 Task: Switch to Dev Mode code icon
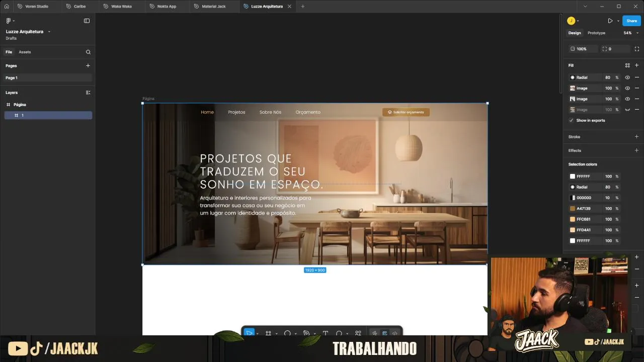coord(395,333)
